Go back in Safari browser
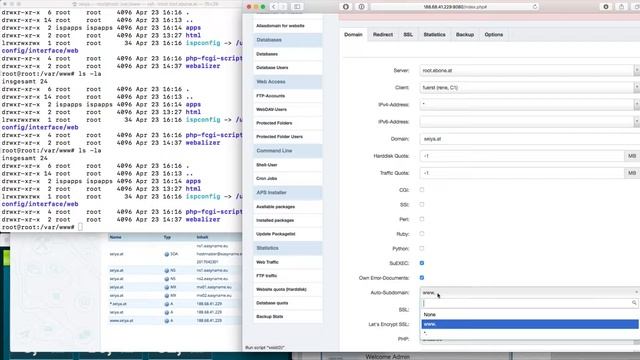Viewport: 640px width, 360px height. (x=274, y=7)
